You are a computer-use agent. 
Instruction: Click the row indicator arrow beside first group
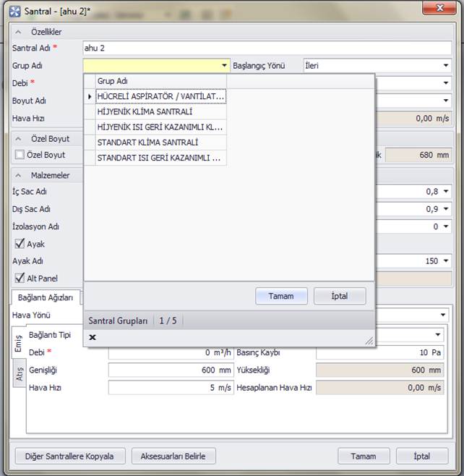coord(90,96)
